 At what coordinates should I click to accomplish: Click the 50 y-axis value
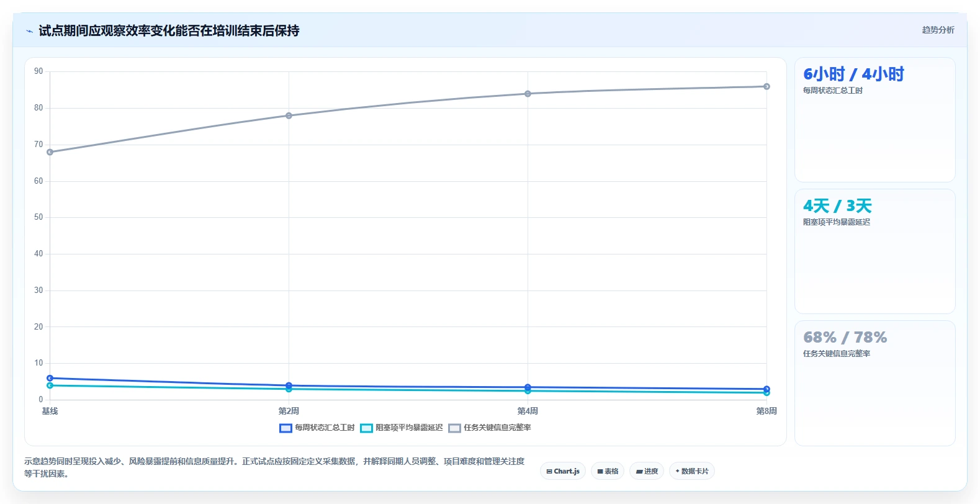(38, 217)
